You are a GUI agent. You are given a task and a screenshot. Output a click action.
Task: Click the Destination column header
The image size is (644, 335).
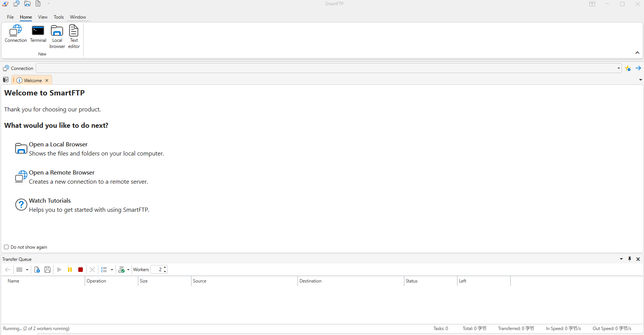[351, 281]
